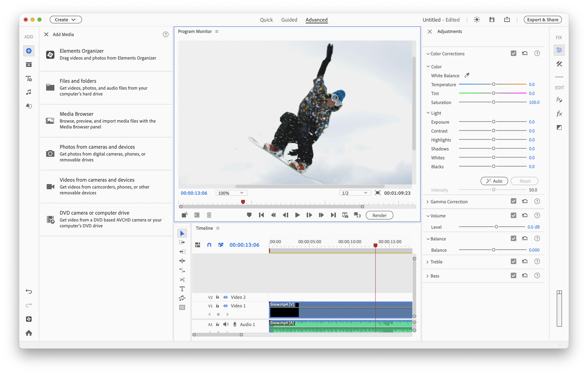Image resolution: width=588 pixels, height=374 pixels.
Task: Open the Applied Effects panel via fx icon
Action: [x=559, y=99]
